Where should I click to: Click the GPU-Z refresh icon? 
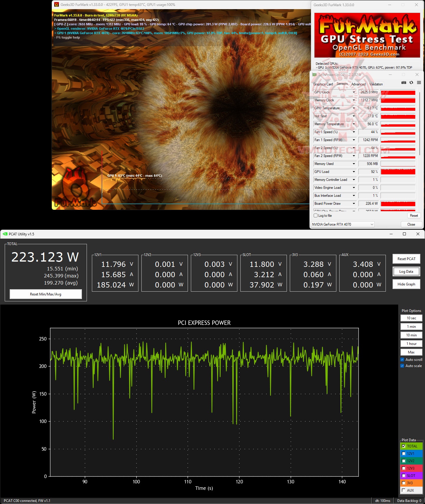click(x=411, y=83)
